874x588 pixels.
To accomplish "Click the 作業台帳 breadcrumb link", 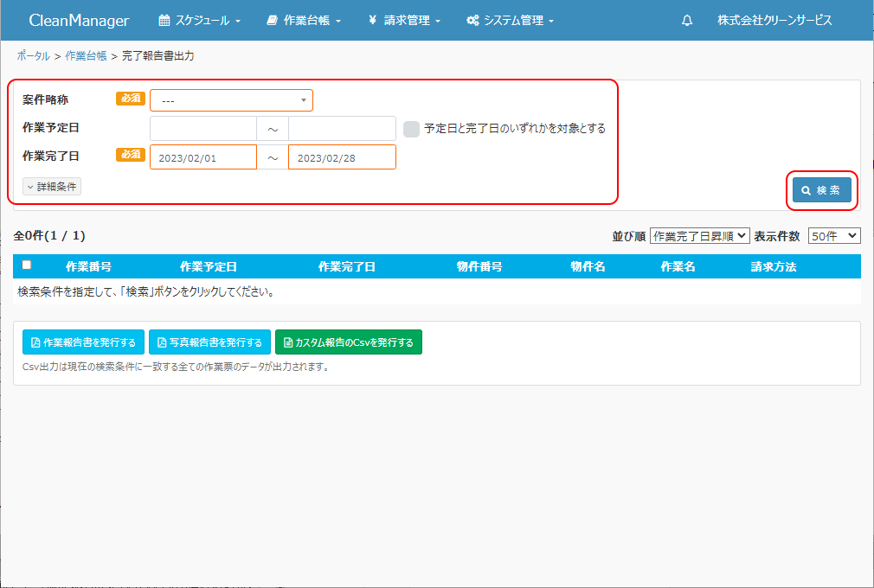I will 86,55.
